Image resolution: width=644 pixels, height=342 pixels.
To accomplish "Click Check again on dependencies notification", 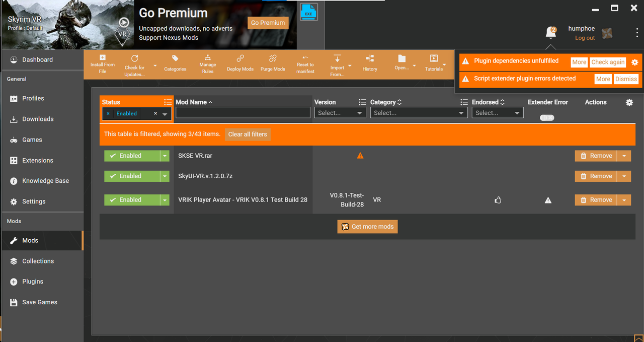I will [x=608, y=62].
